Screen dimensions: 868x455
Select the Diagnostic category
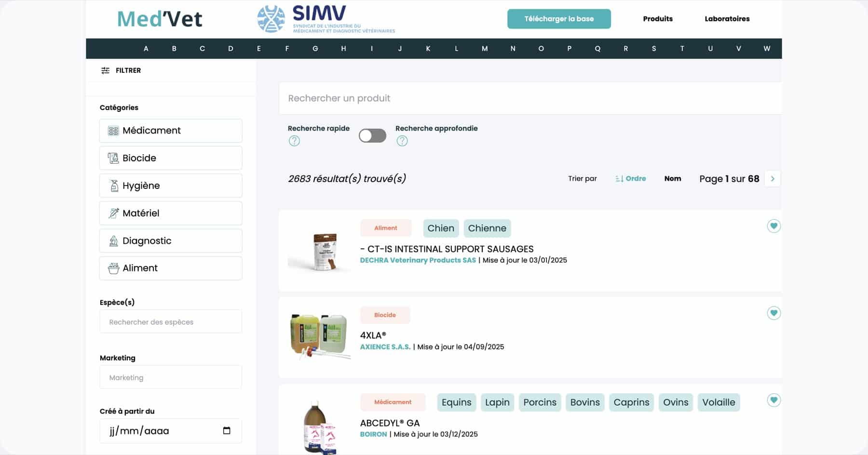pyautogui.click(x=171, y=241)
